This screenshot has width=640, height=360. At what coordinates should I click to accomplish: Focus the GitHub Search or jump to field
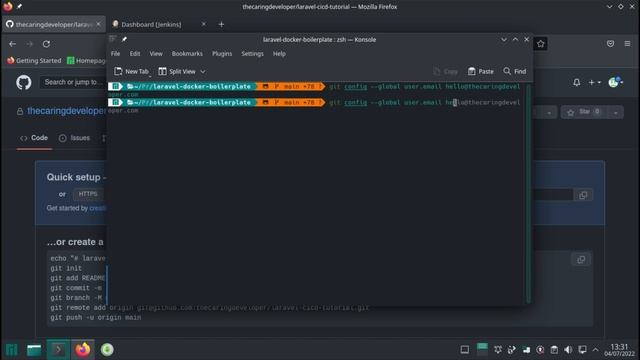(73, 82)
